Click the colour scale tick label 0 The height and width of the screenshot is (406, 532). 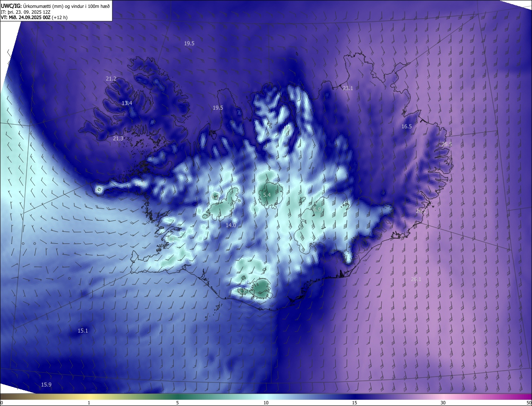click(x=2, y=403)
